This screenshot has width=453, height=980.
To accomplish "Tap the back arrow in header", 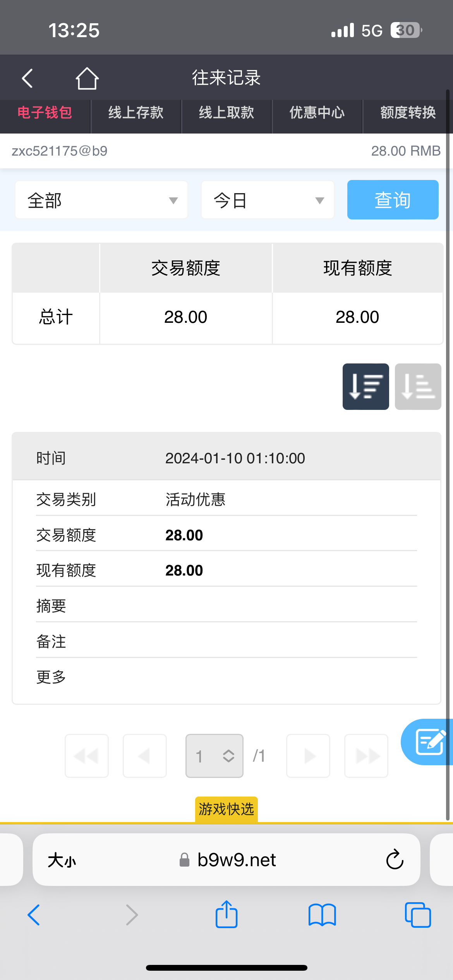I will (27, 79).
